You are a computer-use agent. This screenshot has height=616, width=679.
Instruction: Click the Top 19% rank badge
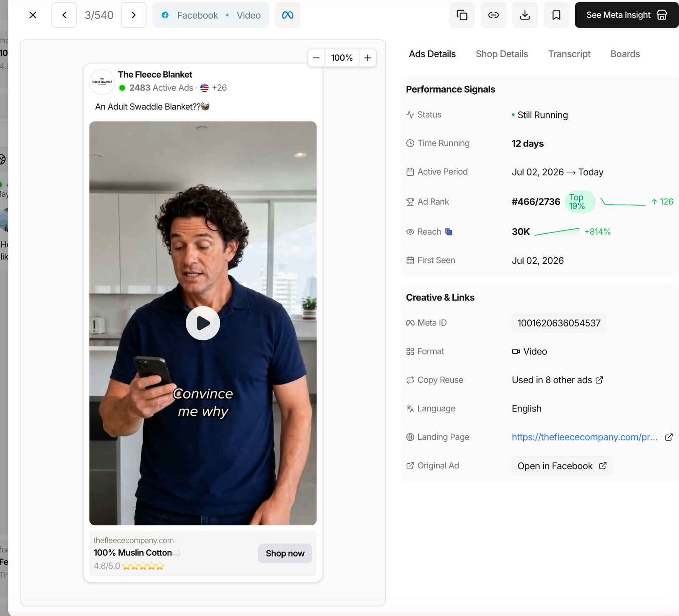click(580, 202)
